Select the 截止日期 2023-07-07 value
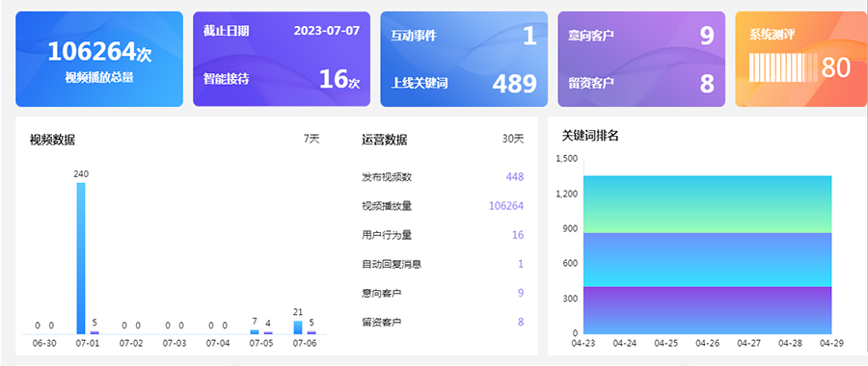The image size is (868, 366). click(x=327, y=31)
